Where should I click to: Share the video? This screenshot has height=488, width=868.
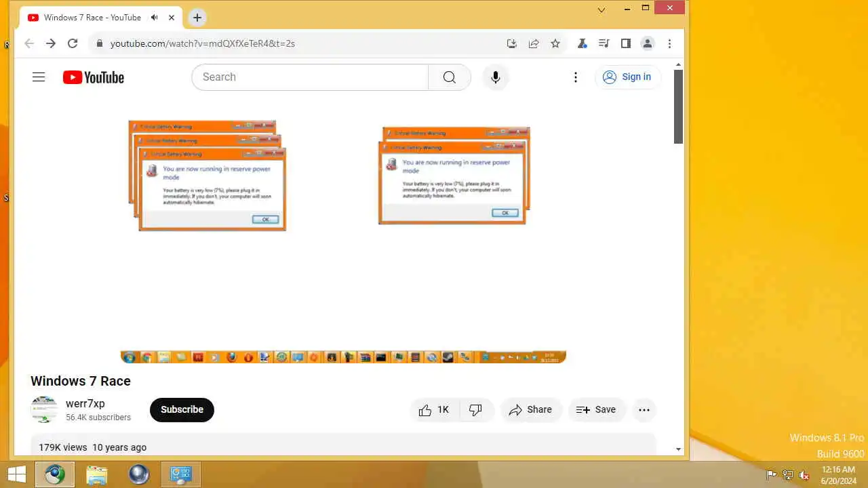coord(531,409)
